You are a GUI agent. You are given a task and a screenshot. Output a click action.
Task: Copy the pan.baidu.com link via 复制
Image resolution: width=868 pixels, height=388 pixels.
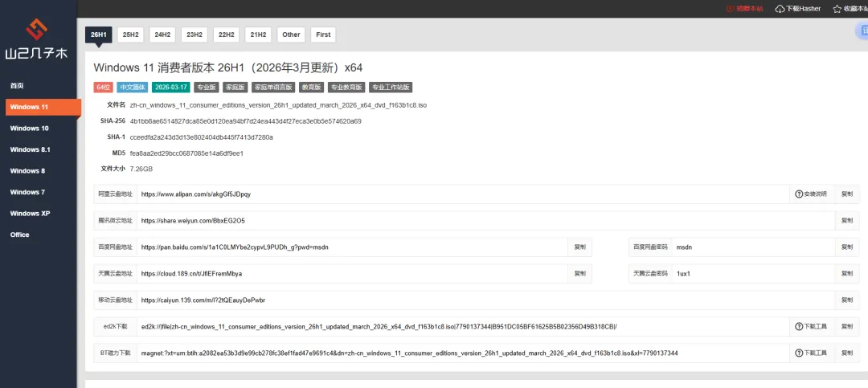(x=579, y=247)
